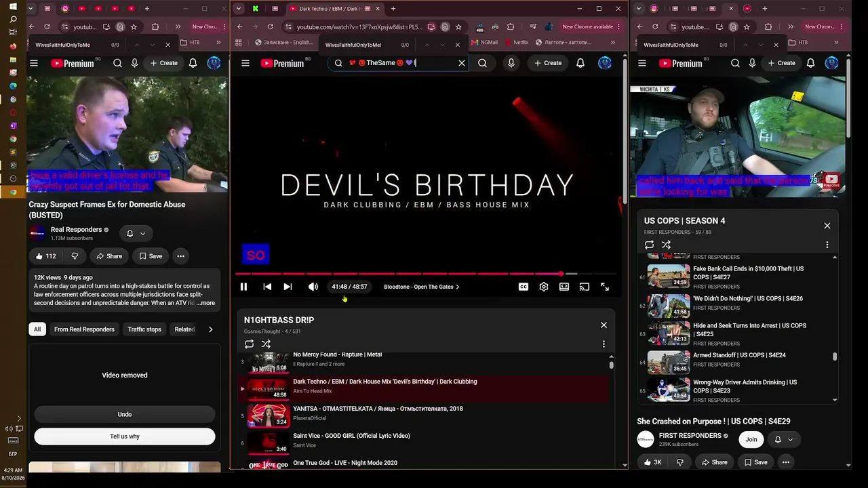868x488 pixels.
Task: Open Windows search from the taskbar
Action: [13, 19]
